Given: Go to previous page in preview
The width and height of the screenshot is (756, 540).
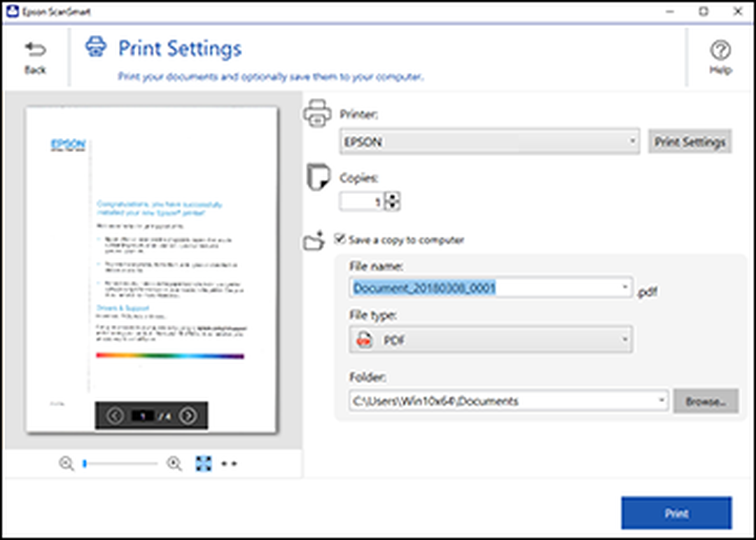Looking at the screenshot, I should (x=115, y=415).
